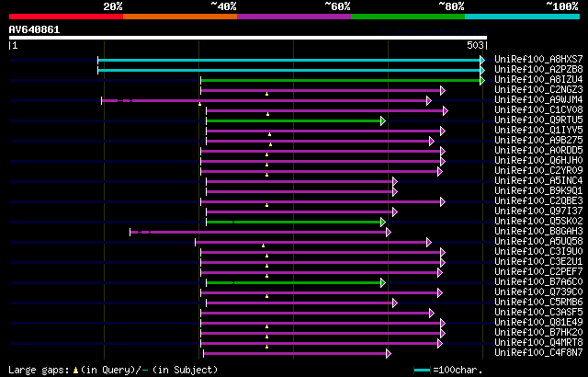Select the AV640861 query name
The height and width of the screenshot is (377, 588).
(34, 29)
